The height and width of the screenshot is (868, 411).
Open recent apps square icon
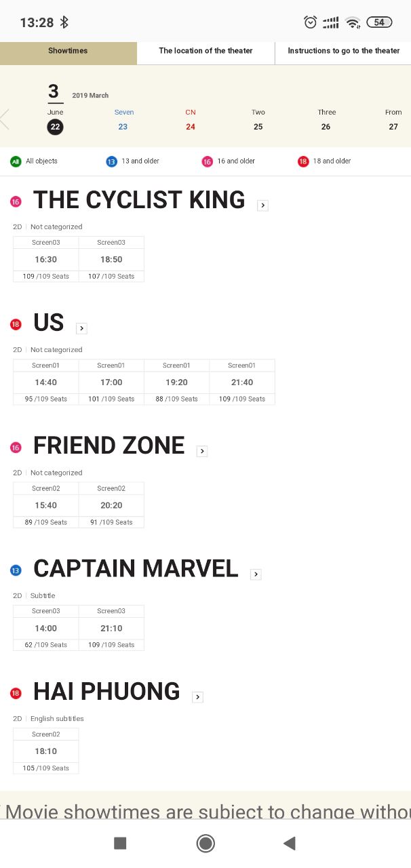click(120, 843)
